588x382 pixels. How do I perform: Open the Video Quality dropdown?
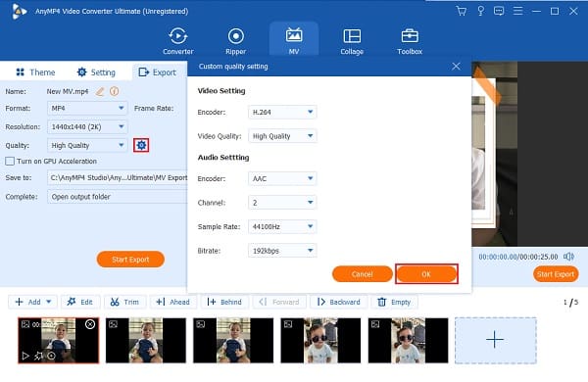pos(282,136)
